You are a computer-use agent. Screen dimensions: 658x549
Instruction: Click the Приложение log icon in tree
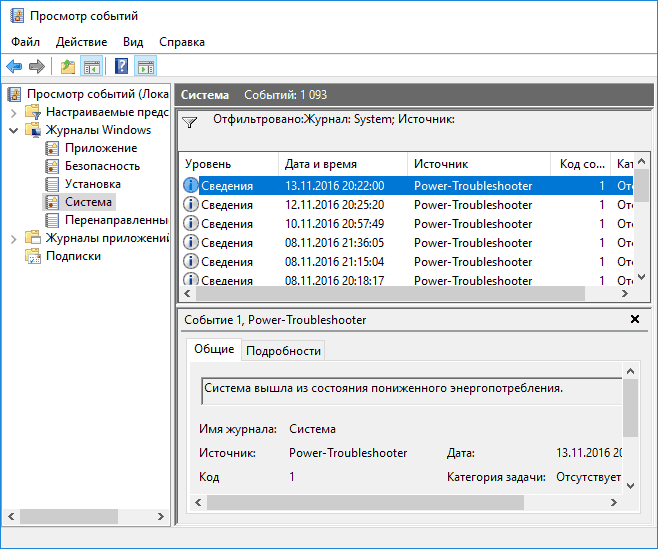(52, 148)
